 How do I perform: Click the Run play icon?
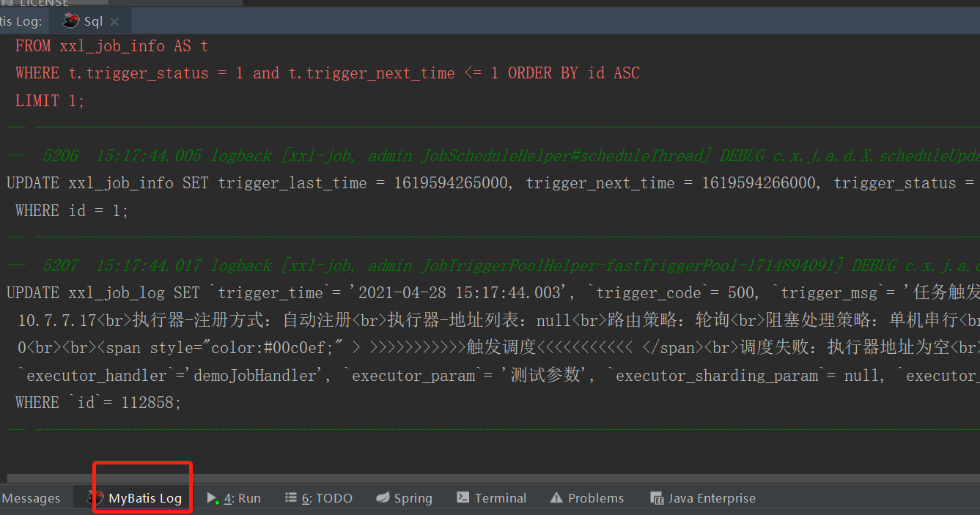coord(213,498)
